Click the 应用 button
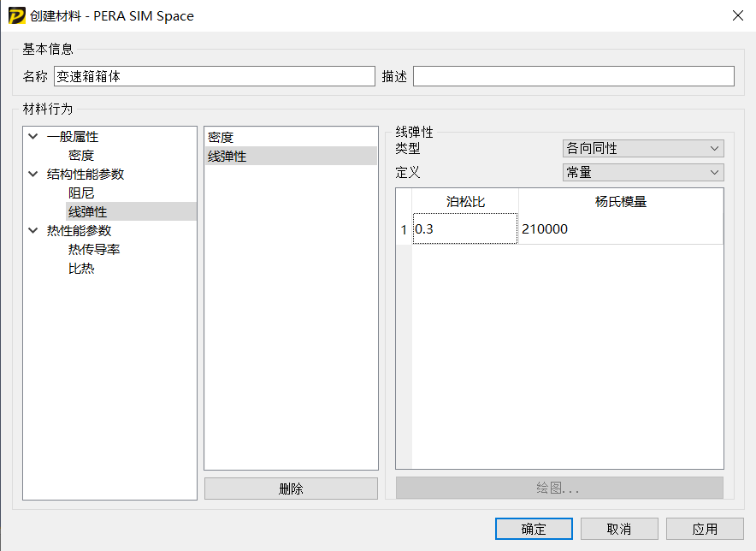Image resolution: width=756 pixels, height=551 pixels. click(703, 528)
